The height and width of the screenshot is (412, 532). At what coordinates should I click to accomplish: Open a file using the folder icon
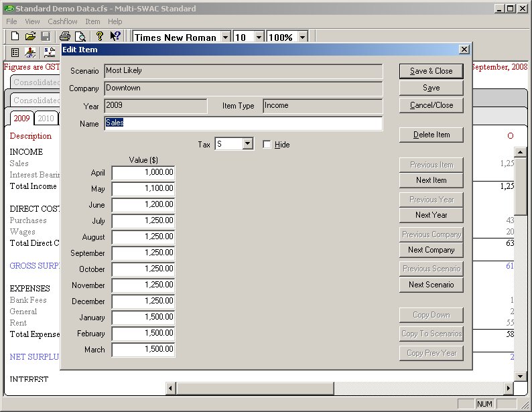tap(30, 36)
